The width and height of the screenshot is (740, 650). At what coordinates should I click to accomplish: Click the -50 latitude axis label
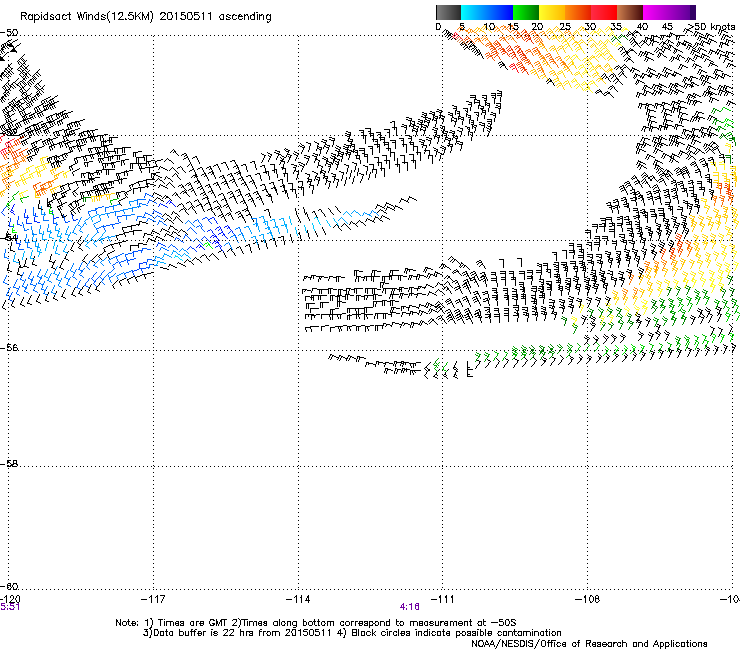pos(9,33)
